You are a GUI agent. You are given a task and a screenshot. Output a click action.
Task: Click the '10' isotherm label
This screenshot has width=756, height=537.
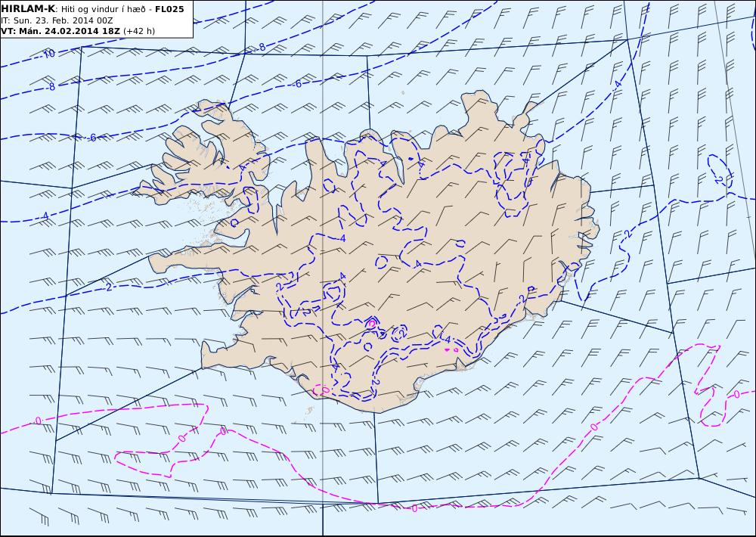[x=49, y=54]
